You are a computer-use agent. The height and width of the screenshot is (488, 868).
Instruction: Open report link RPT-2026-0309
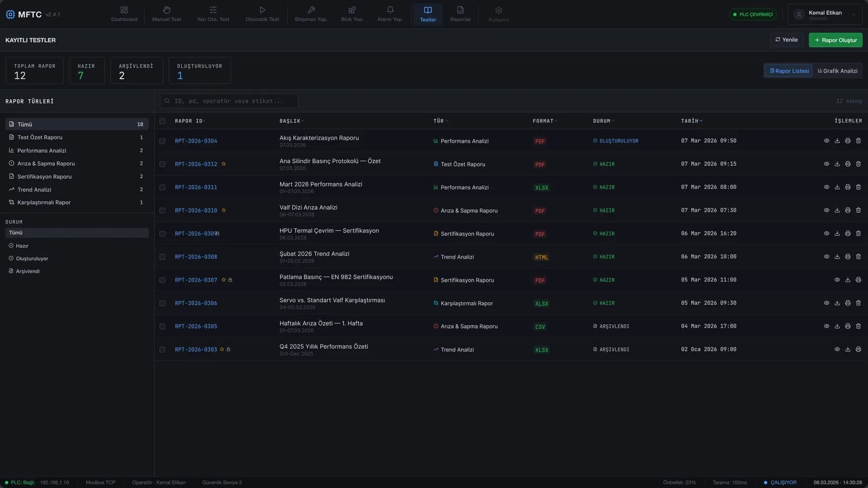pyautogui.click(x=196, y=234)
